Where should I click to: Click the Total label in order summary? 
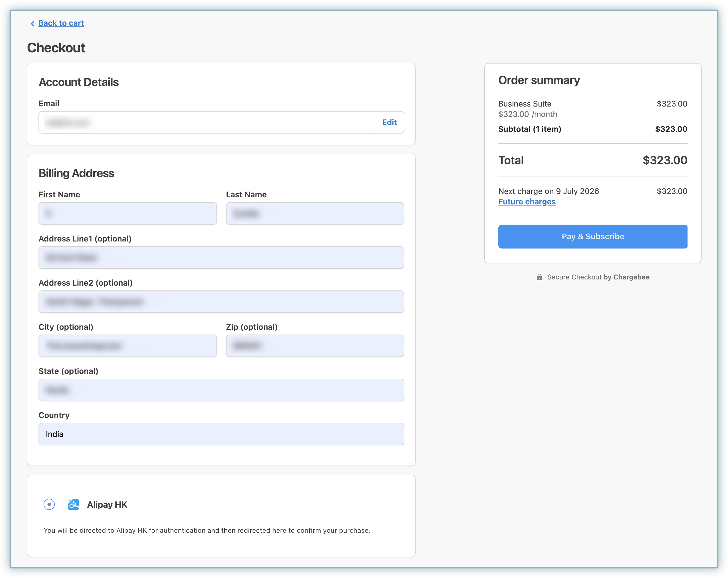(511, 160)
